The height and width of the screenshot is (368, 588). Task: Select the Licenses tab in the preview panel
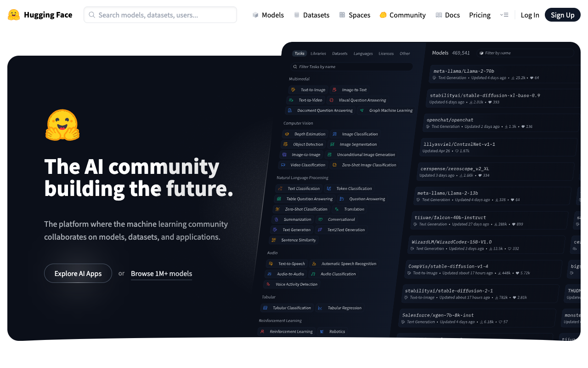coord(386,53)
